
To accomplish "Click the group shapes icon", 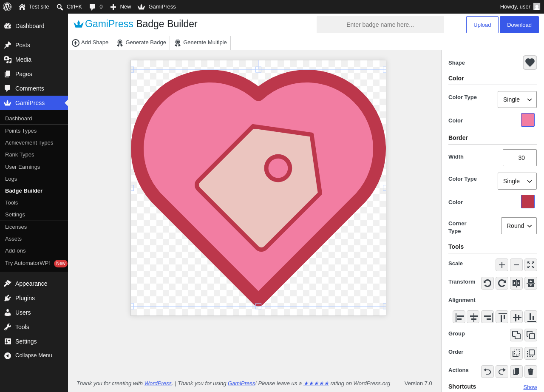I will pos(516,335).
